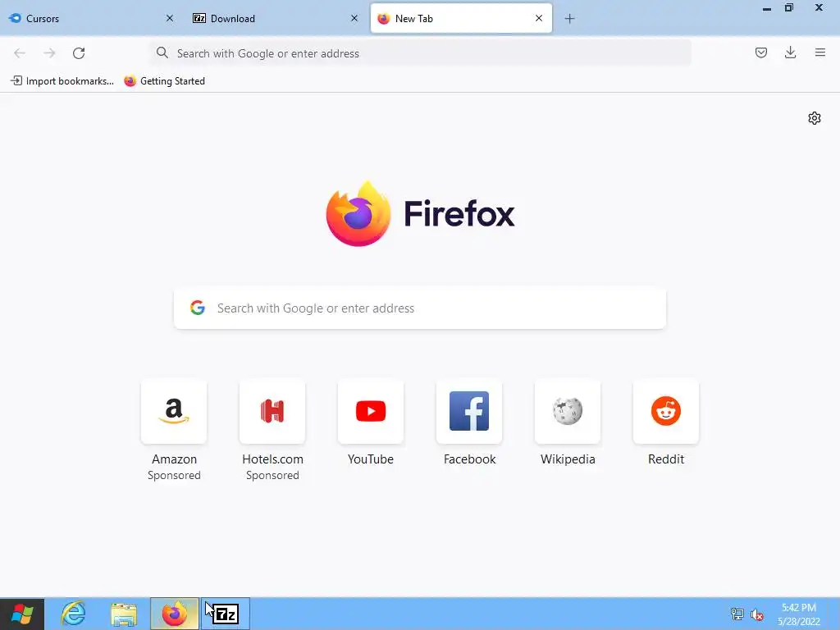
Task: Switch to the Download tab
Action: (276, 19)
